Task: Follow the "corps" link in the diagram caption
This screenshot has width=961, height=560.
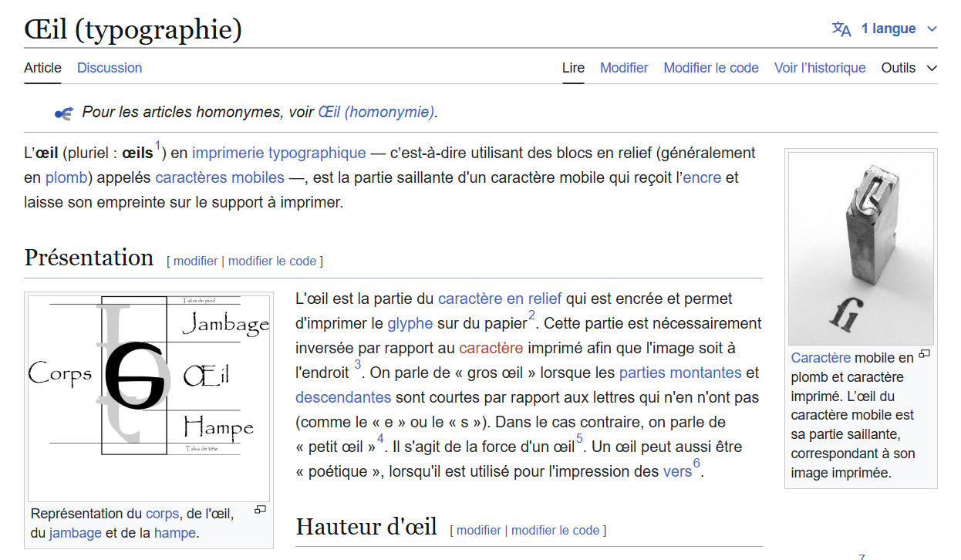Action: click(x=162, y=514)
